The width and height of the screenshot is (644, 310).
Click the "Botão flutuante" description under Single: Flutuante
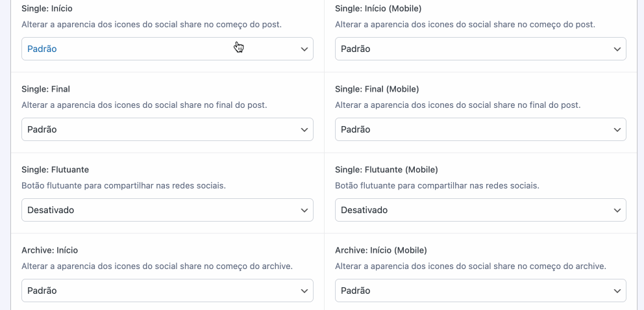pos(123,185)
